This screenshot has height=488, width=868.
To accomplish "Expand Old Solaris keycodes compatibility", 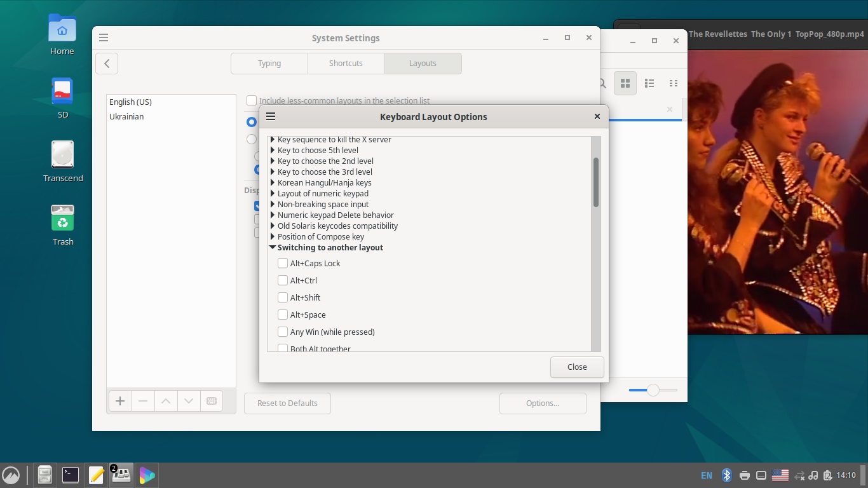I will tap(273, 226).
